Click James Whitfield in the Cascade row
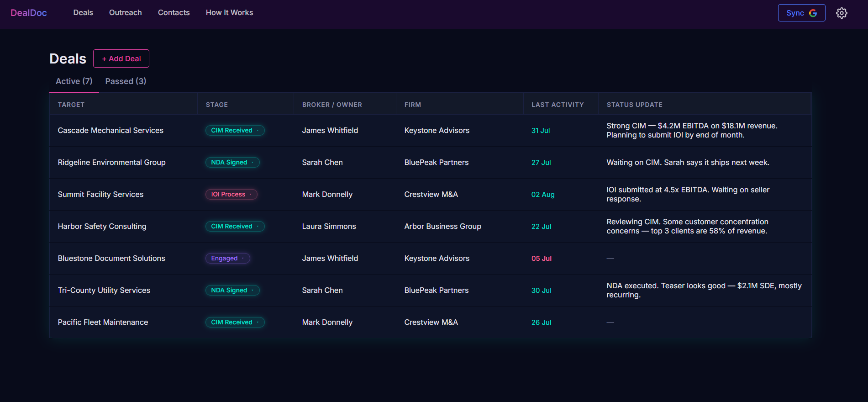Image resolution: width=868 pixels, height=402 pixels. click(x=330, y=130)
